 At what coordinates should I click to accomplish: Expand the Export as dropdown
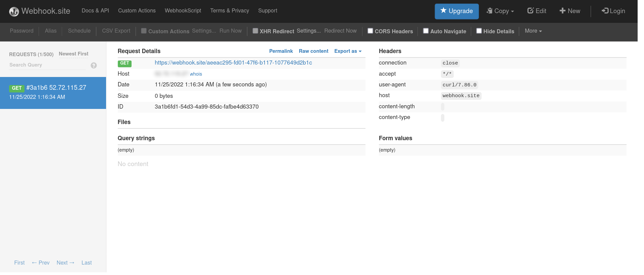pyautogui.click(x=348, y=51)
